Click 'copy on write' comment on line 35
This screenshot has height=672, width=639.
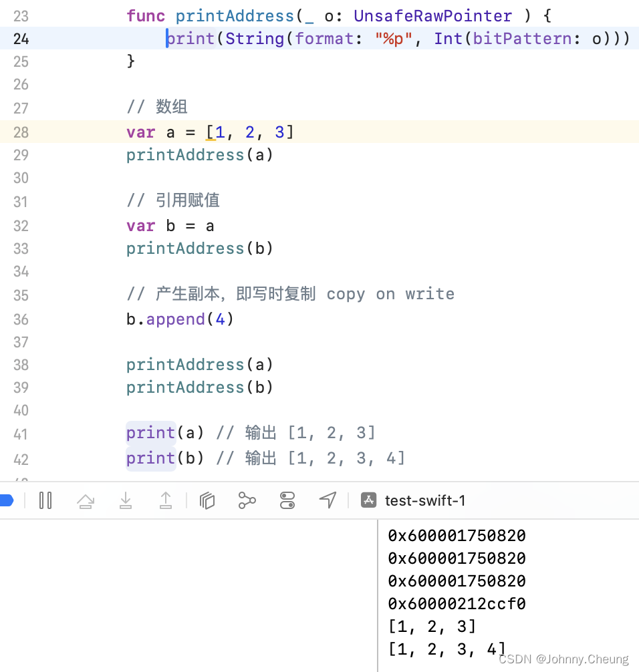tap(390, 295)
